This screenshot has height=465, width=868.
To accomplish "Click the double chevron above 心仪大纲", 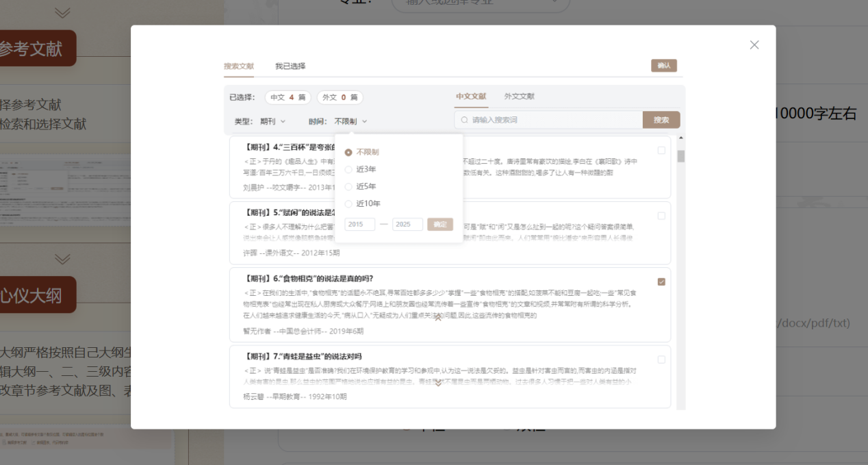I will coord(62,259).
